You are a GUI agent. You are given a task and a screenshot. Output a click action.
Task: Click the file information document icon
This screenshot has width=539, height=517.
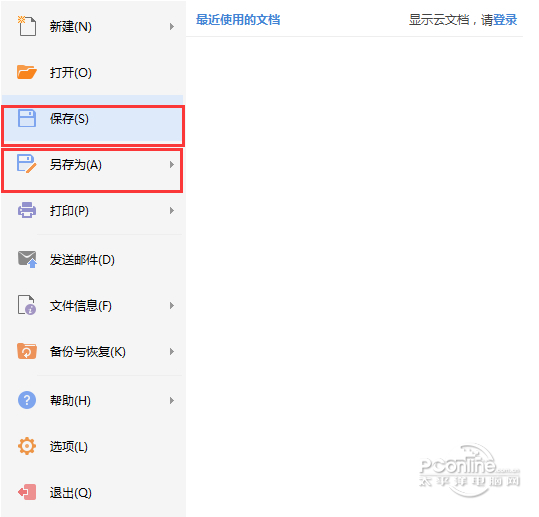[27, 305]
